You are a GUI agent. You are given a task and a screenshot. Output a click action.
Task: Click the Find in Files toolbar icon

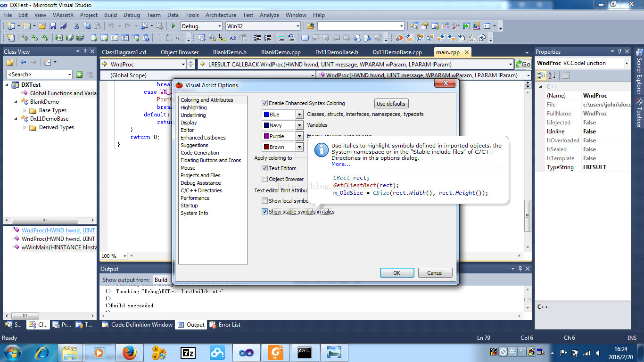310,26
